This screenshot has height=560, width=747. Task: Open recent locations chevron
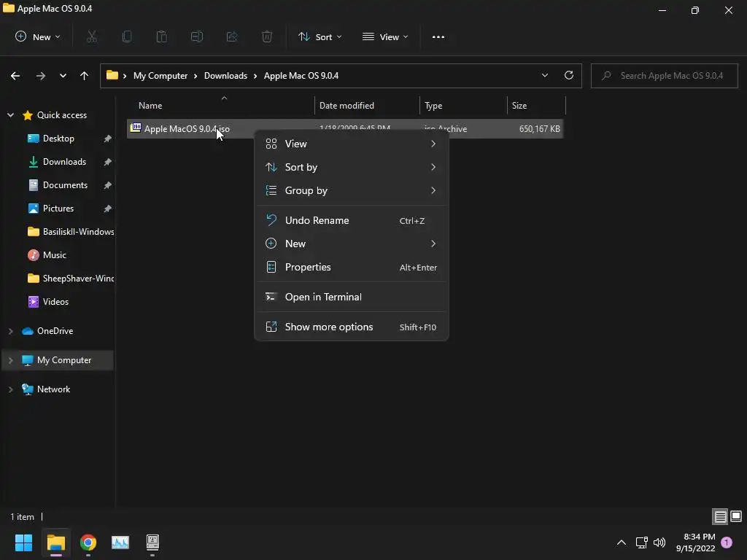point(63,76)
